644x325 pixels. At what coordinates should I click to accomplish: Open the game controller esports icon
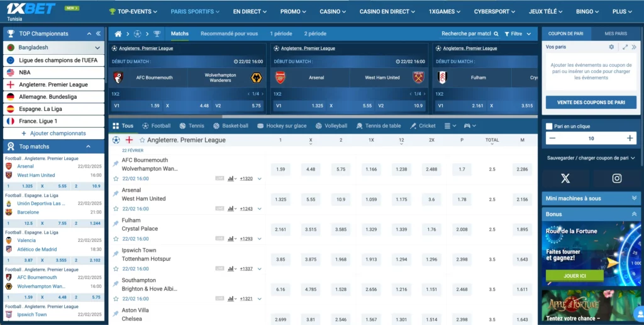click(x=470, y=126)
